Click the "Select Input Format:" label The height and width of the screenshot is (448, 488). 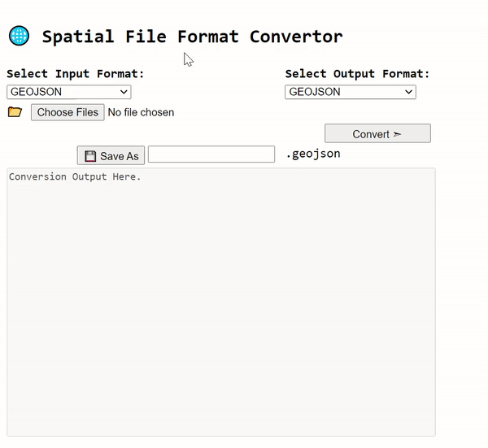point(76,74)
